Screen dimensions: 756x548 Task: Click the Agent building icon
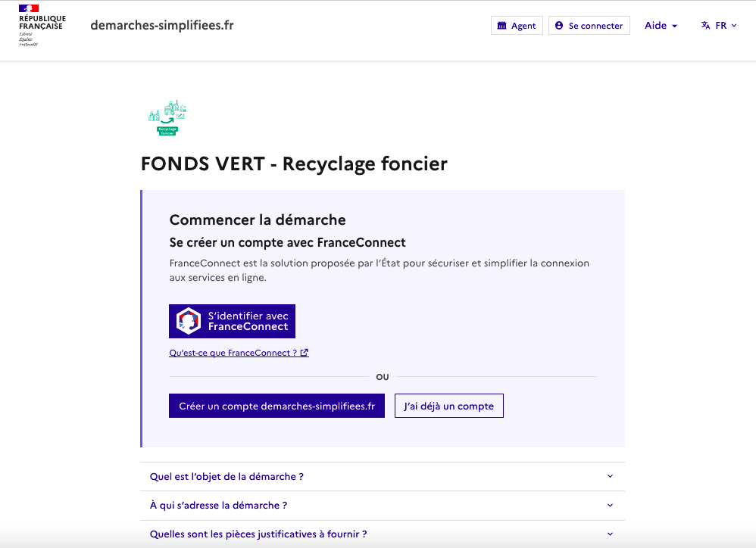pyautogui.click(x=501, y=26)
